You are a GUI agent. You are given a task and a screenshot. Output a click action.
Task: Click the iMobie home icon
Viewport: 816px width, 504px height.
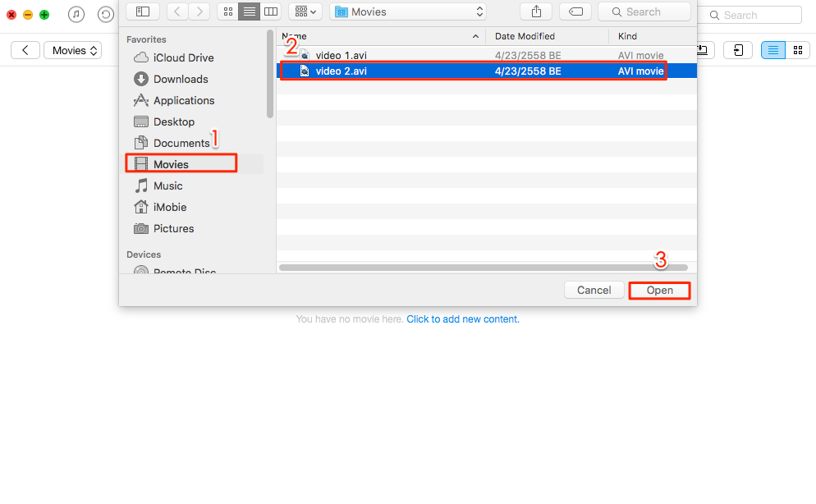coord(141,207)
